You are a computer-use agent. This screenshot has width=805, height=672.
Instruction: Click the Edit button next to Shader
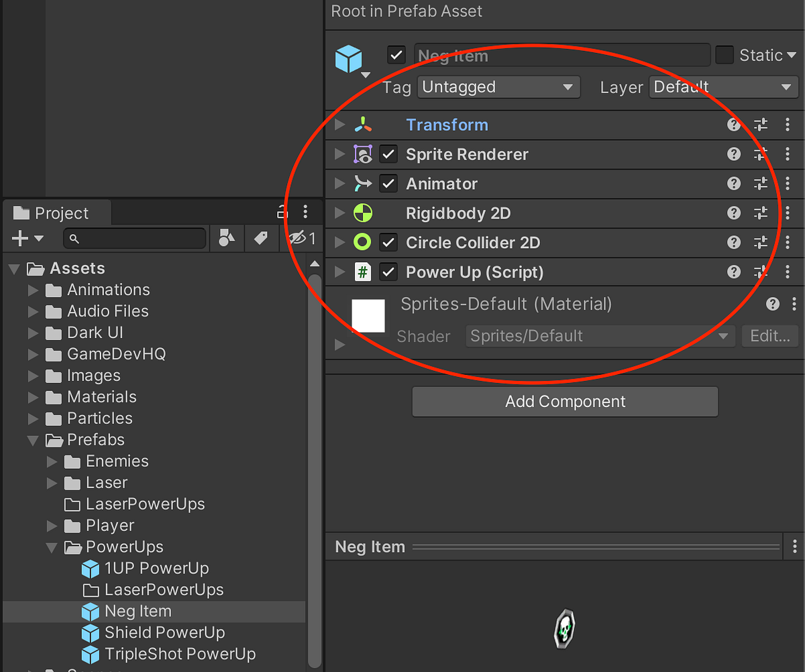pos(769,336)
